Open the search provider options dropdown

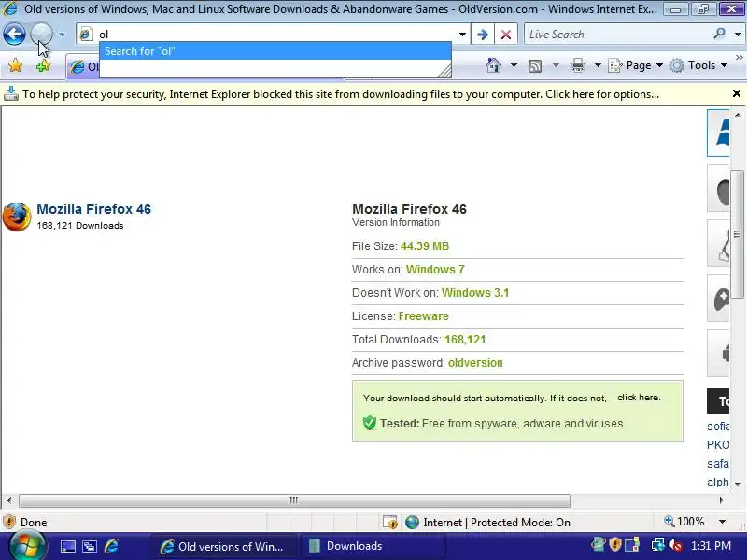click(738, 35)
